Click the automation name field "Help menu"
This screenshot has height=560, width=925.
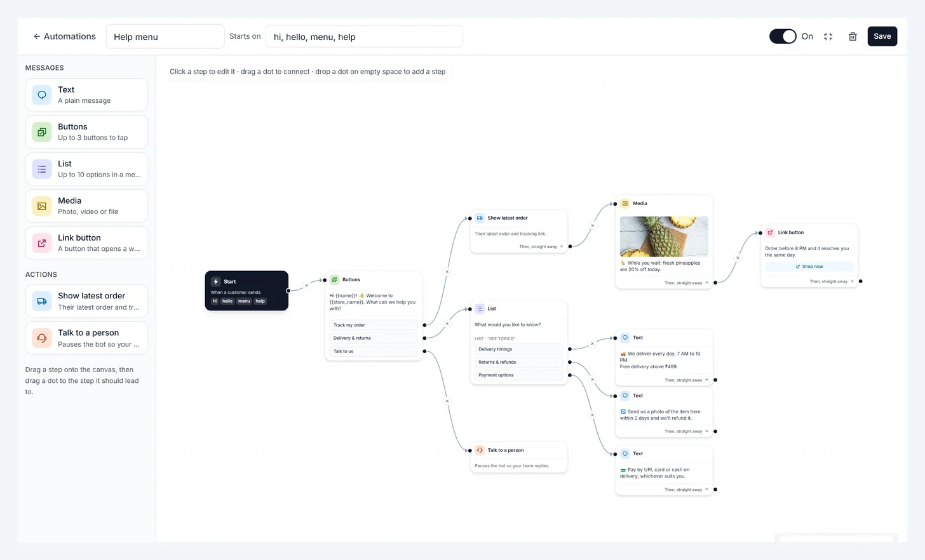(165, 37)
